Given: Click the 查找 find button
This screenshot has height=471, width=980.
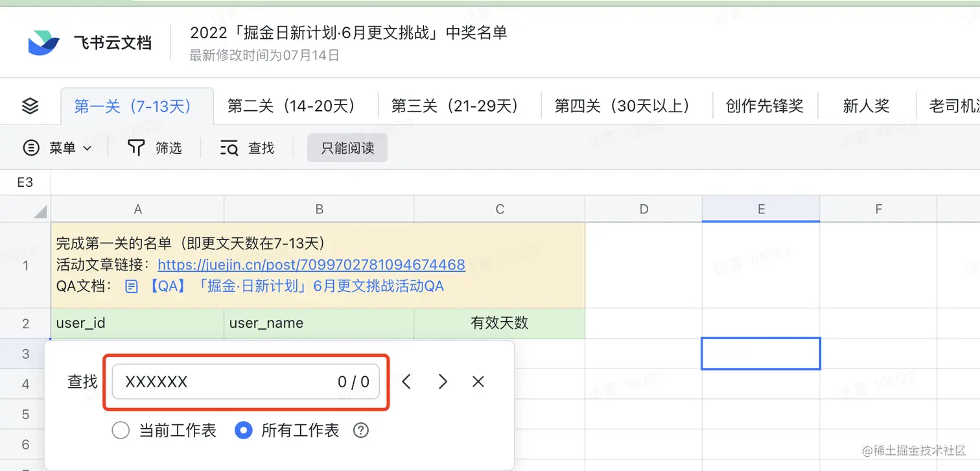Looking at the screenshot, I should 248,148.
